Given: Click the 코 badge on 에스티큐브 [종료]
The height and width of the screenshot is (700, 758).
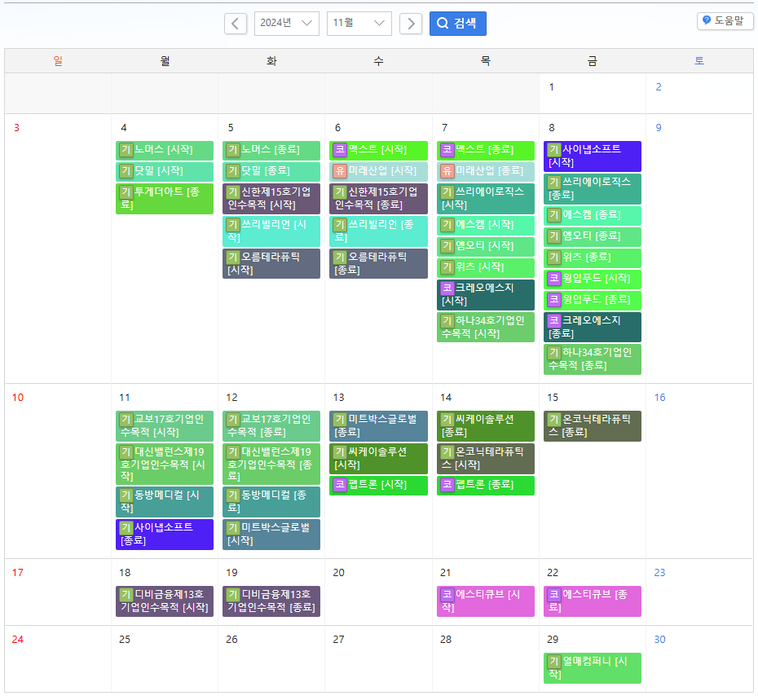Looking at the screenshot, I should [x=554, y=594].
